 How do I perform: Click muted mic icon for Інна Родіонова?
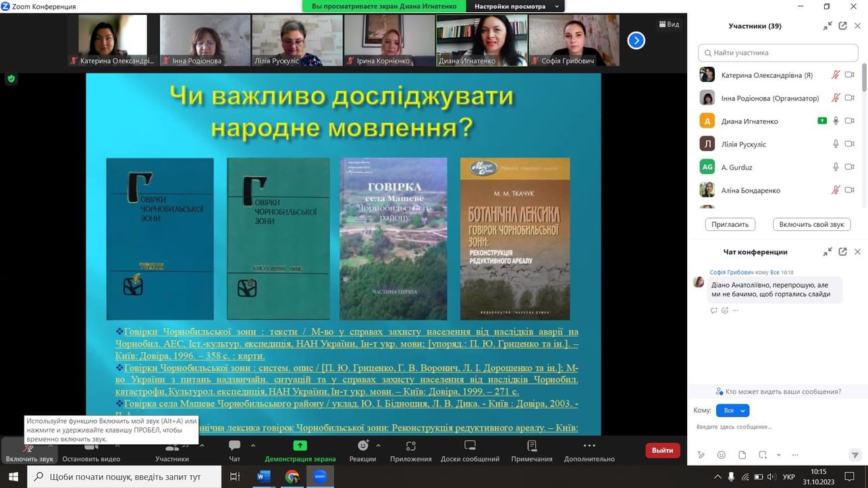coord(836,98)
